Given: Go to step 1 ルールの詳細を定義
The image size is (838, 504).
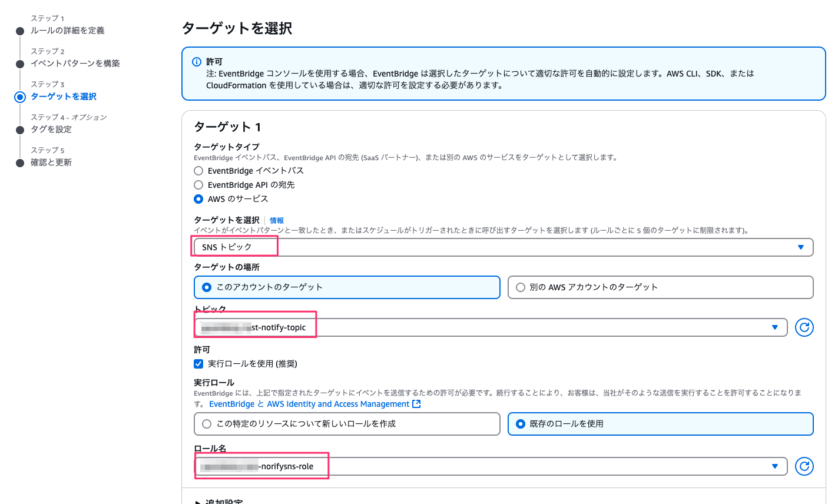Looking at the screenshot, I should pyautogui.click(x=67, y=31).
